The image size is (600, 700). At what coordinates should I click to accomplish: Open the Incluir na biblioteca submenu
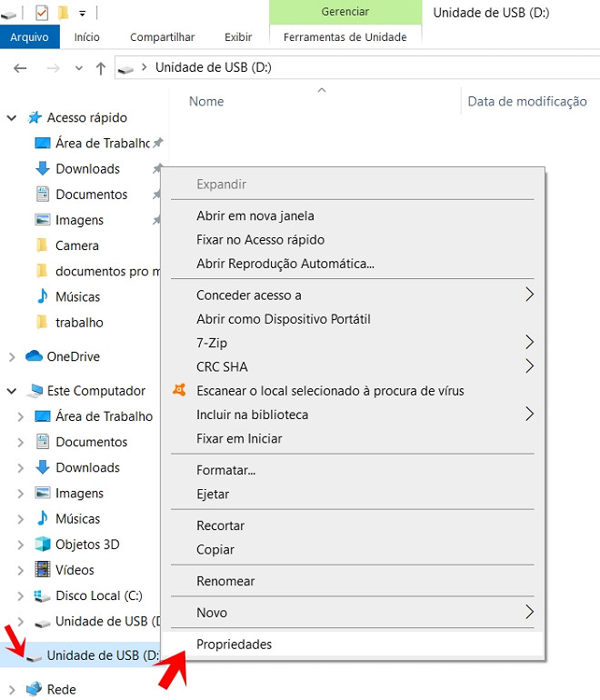click(353, 415)
